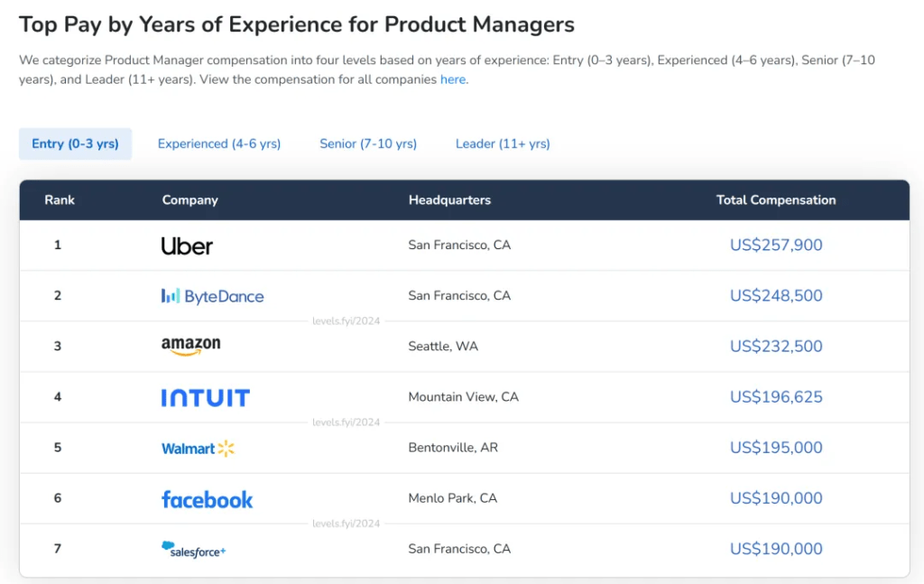Show the Leader (11+ yrs) tab
Viewport: 924px width, 584px height.
pos(503,144)
